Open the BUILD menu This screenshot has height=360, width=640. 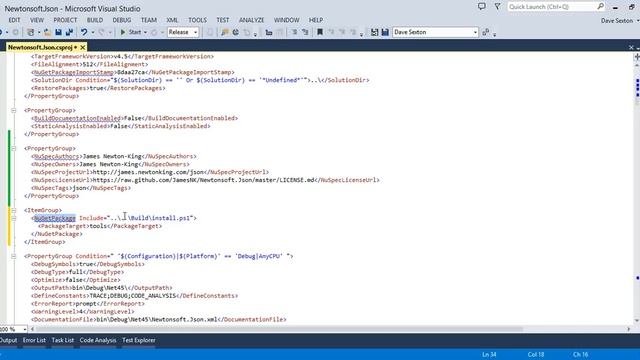click(x=95, y=20)
